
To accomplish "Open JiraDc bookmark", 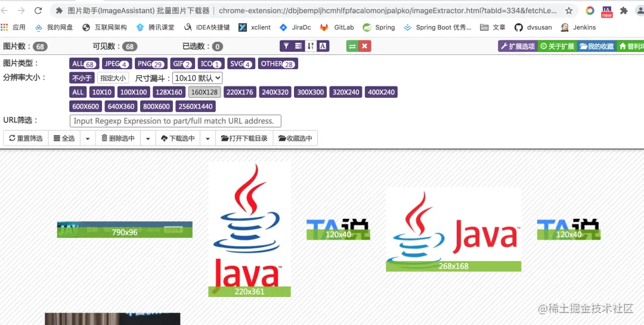I will click(x=295, y=27).
